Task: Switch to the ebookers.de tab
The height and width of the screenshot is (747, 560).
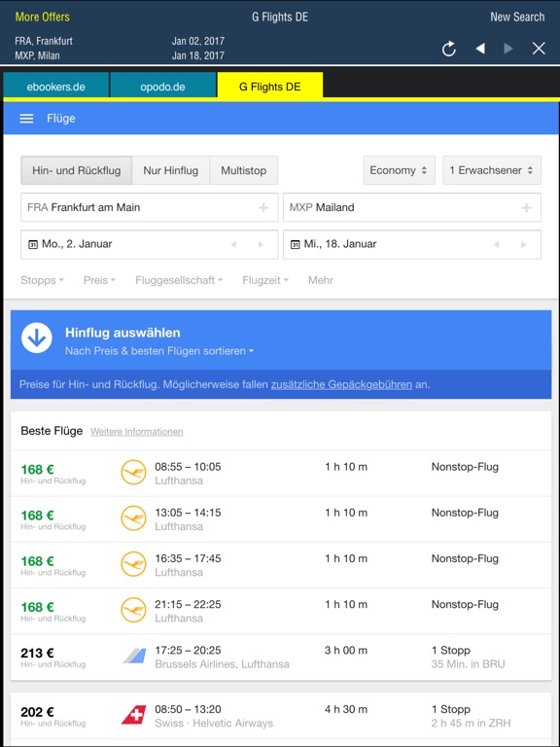Action: point(55,88)
